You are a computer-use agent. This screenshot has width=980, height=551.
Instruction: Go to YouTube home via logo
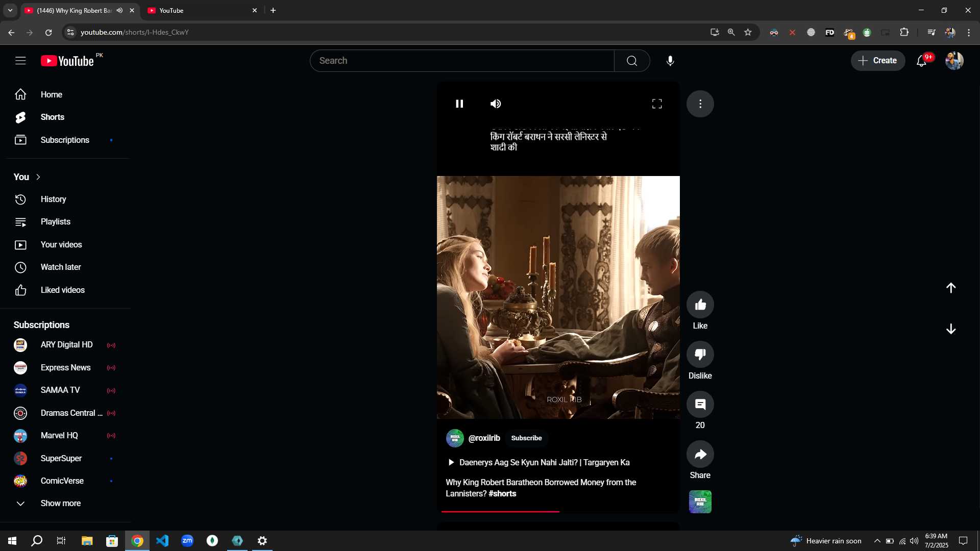point(67,61)
